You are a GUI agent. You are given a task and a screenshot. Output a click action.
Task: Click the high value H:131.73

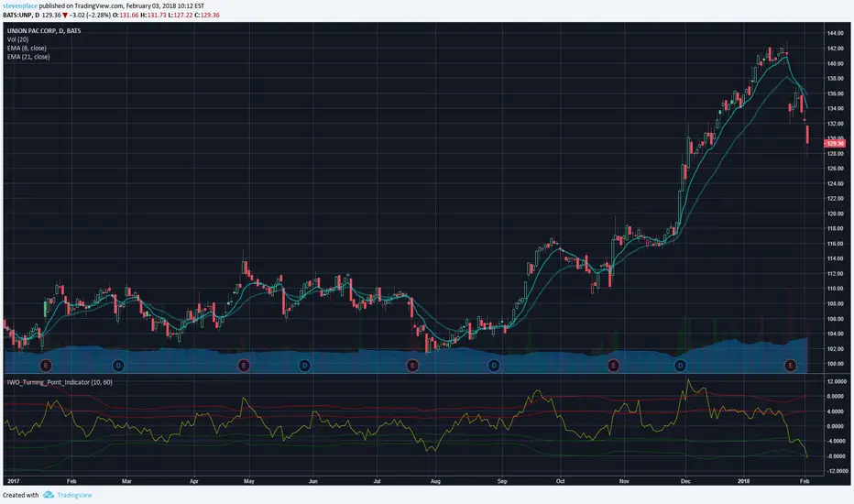[153, 16]
